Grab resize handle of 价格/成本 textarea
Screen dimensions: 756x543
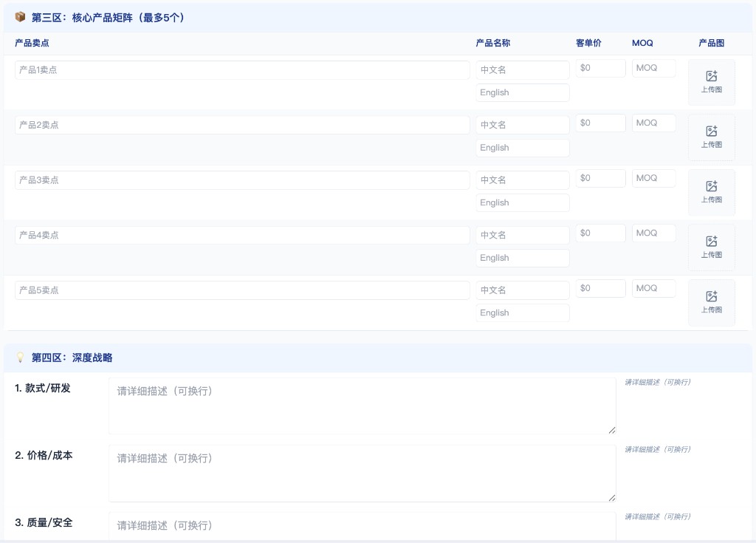(x=612, y=498)
